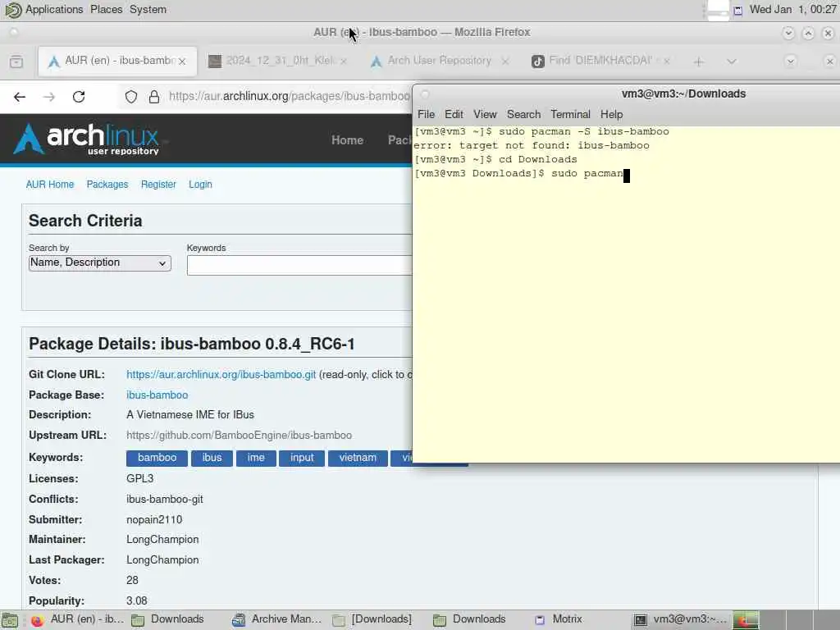Click the padlock site security icon
840x630 pixels.
(x=154, y=97)
